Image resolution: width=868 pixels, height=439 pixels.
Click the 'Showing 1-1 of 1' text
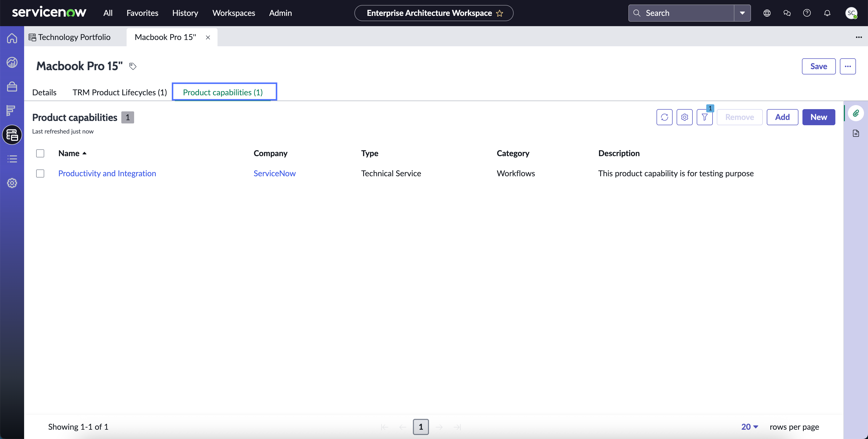point(78,427)
